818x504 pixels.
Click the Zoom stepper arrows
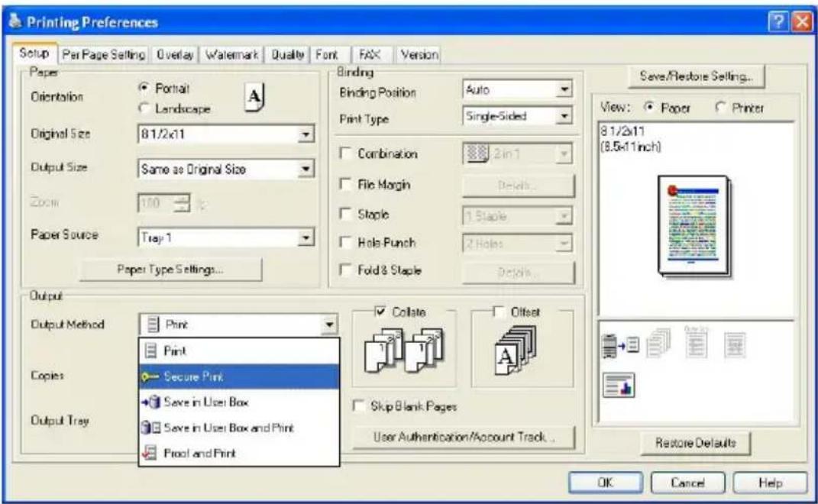[x=182, y=202]
